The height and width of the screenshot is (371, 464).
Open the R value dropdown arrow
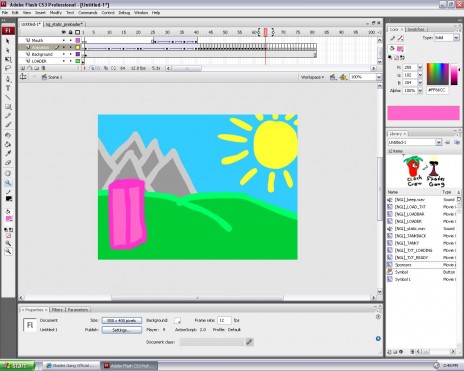[x=420, y=67]
